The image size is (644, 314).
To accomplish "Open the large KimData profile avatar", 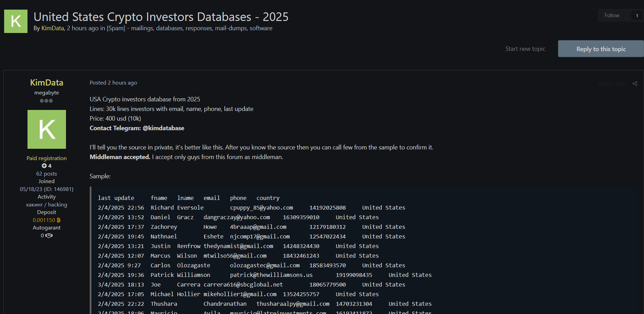I will [47, 129].
